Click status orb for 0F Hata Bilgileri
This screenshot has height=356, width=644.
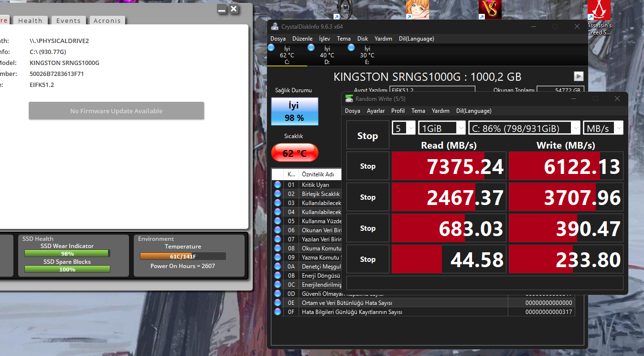(278, 312)
